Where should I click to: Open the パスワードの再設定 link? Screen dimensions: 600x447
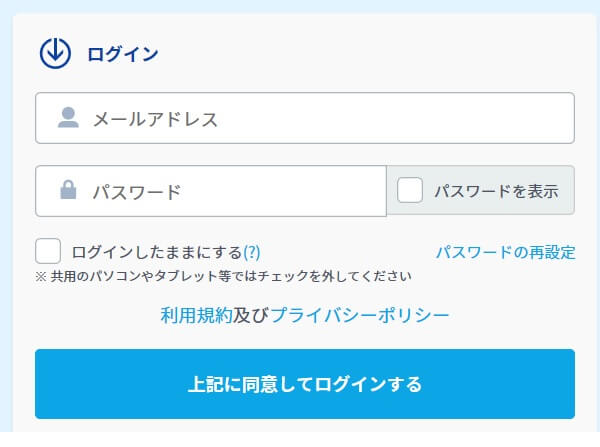(505, 252)
